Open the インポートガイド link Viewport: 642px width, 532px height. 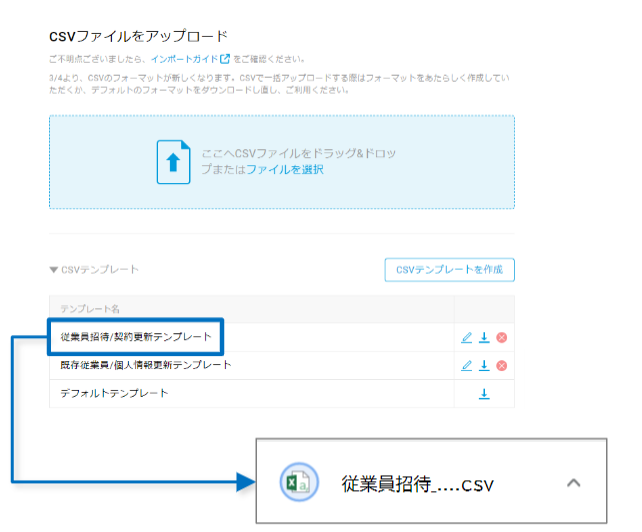pos(185,59)
